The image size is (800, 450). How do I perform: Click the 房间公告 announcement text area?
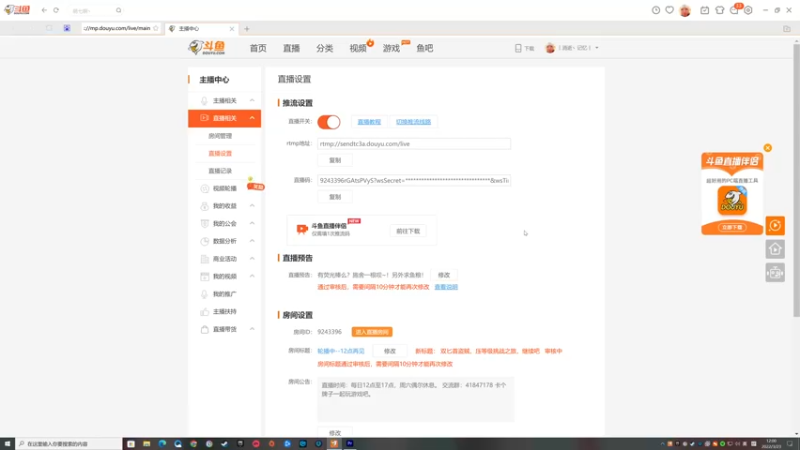pyautogui.click(x=415, y=399)
